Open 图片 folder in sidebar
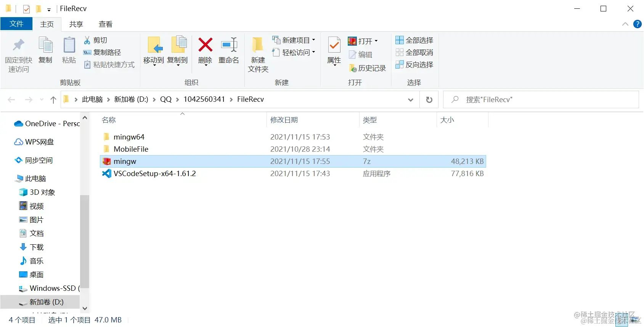The width and height of the screenshot is (644, 327). pyautogui.click(x=32, y=220)
